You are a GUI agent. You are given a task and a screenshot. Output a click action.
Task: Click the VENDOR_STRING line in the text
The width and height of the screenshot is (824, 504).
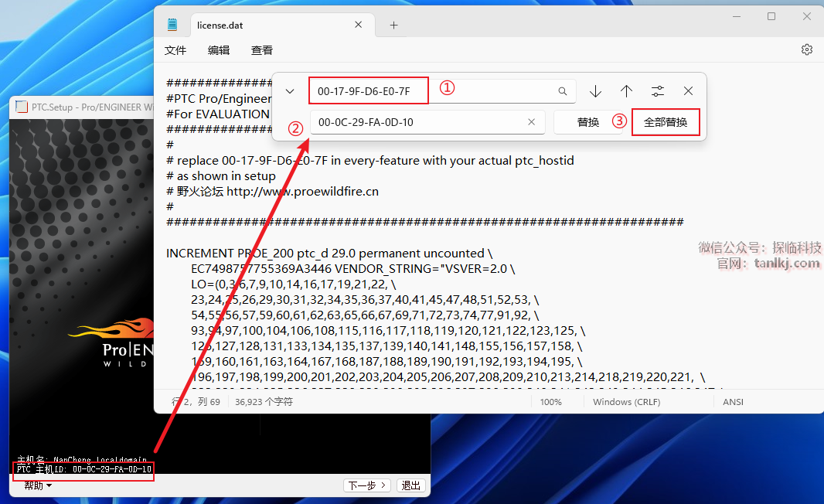pos(352,268)
